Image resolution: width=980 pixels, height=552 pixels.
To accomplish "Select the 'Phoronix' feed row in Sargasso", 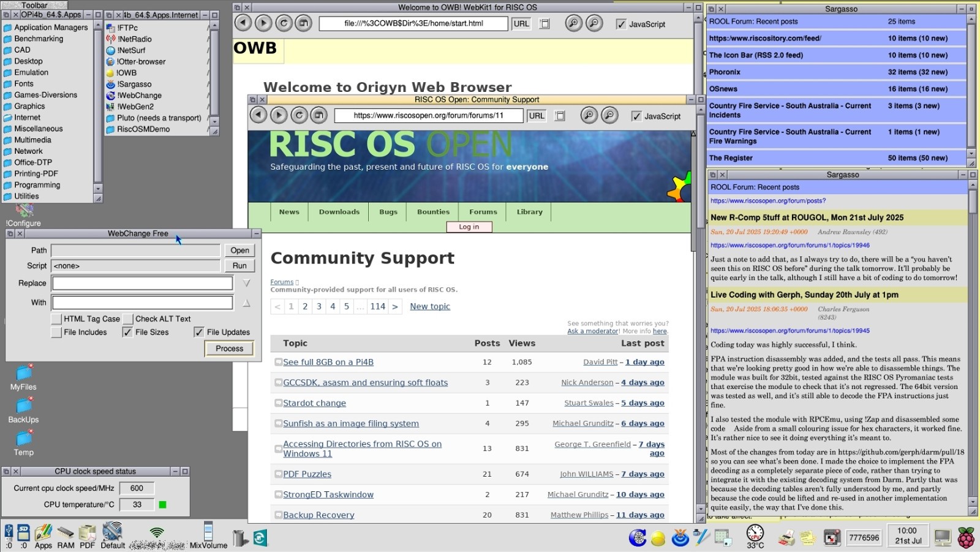I will tap(836, 72).
